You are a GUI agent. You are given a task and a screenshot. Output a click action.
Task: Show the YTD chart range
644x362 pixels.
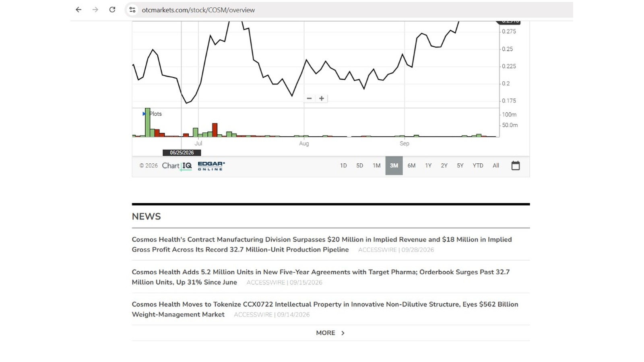[478, 166]
